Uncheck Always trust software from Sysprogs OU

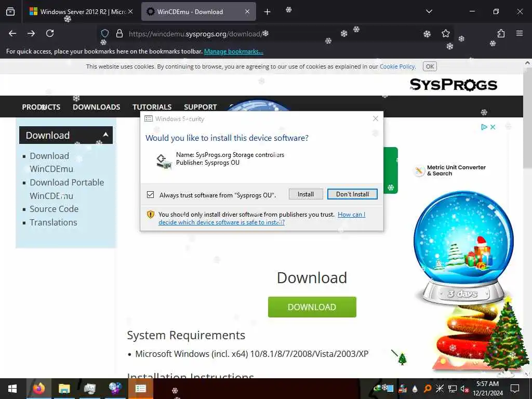tap(150, 195)
